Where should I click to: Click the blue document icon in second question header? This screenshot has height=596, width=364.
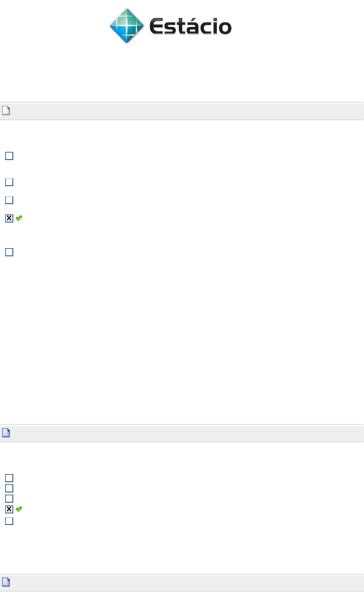click(x=6, y=433)
